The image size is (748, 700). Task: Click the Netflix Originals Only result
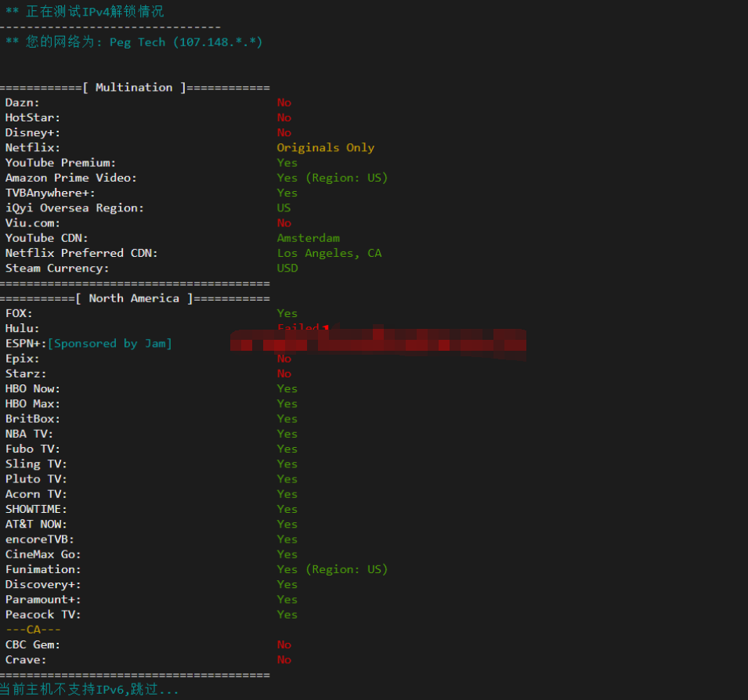tap(326, 148)
